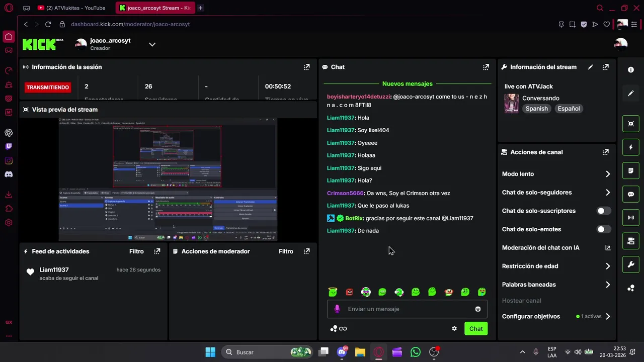Screen dimensions: 644x362
Task: Click the Enviar un mensaje input field
Action: [x=407, y=309]
